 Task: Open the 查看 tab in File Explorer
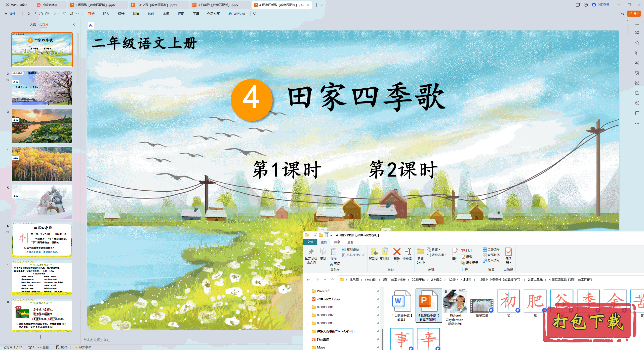[x=350, y=242]
